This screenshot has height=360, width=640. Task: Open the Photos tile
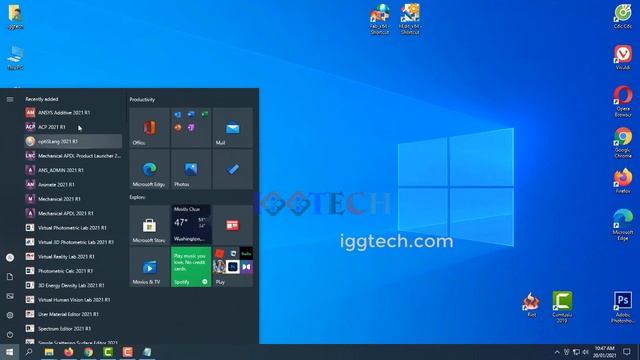tap(191, 169)
